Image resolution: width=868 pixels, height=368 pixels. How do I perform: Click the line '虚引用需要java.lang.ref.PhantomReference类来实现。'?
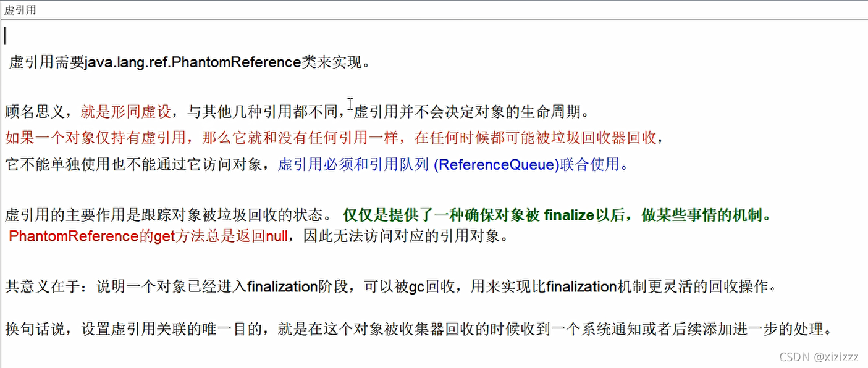click(x=190, y=63)
